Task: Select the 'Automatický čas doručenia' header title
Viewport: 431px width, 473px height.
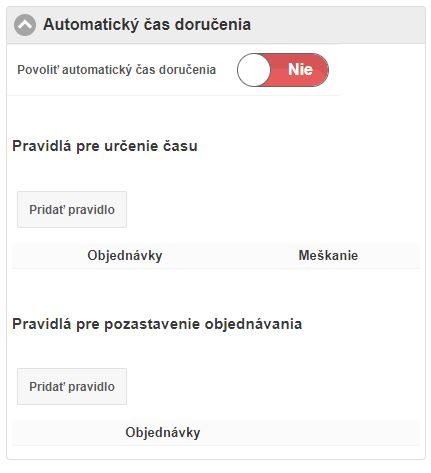Action: [x=147, y=25]
